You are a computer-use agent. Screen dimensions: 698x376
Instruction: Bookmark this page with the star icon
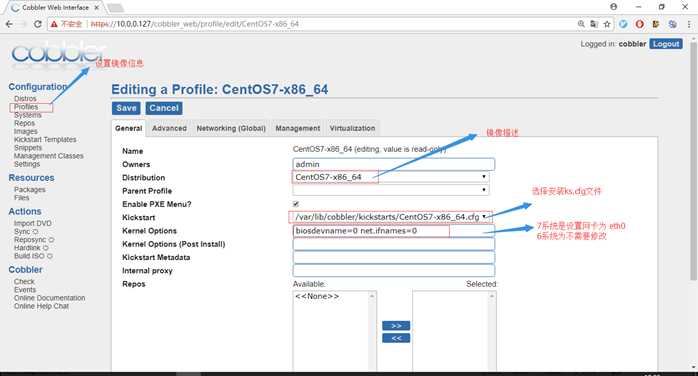click(x=607, y=24)
